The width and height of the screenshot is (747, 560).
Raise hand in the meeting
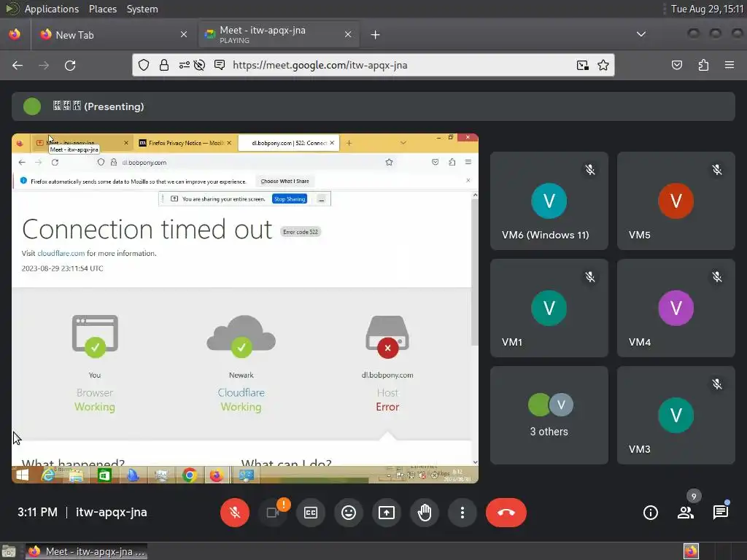tap(425, 513)
